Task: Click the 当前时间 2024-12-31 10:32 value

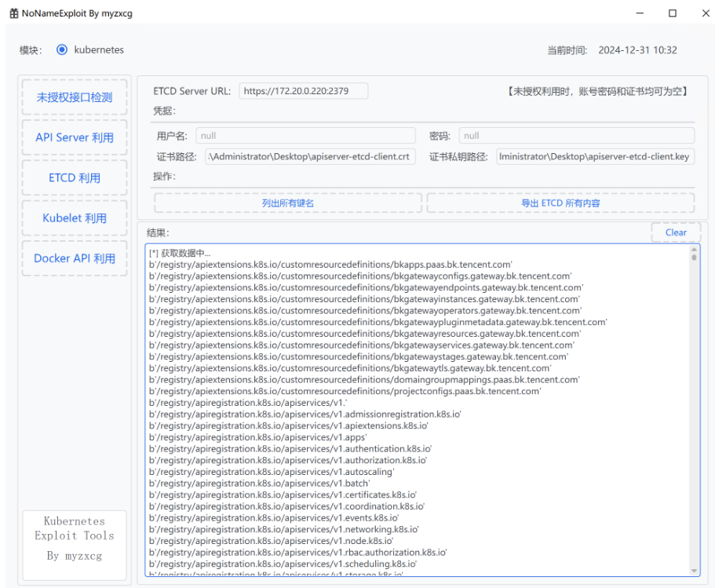Action: (637, 50)
